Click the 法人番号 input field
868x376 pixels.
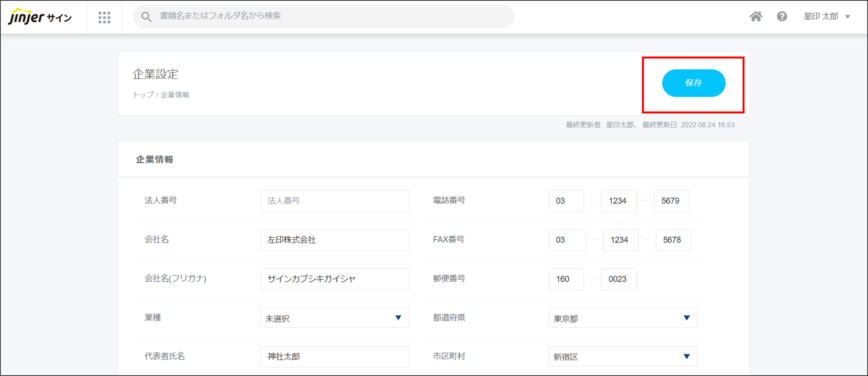334,201
